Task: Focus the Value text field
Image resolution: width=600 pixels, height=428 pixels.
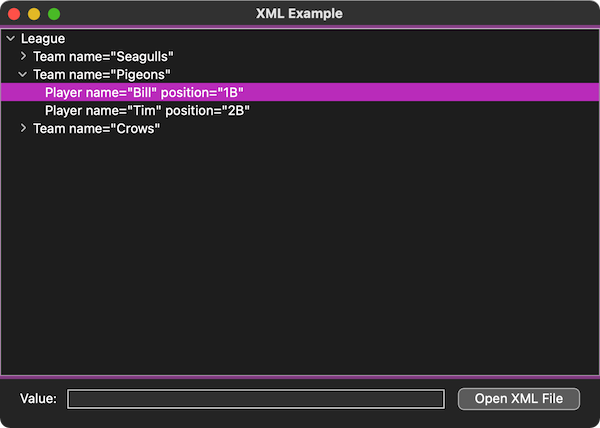Action: pyautogui.click(x=256, y=399)
